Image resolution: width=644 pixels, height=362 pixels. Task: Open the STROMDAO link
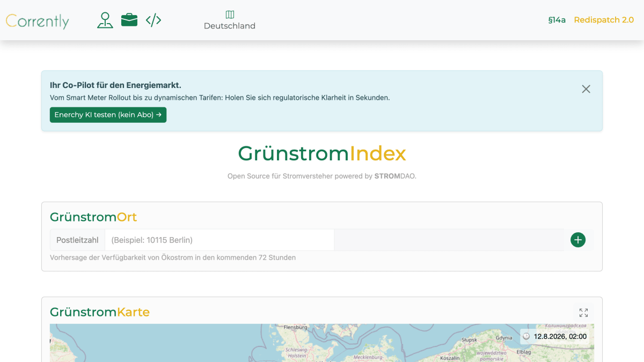click(395, 176)
